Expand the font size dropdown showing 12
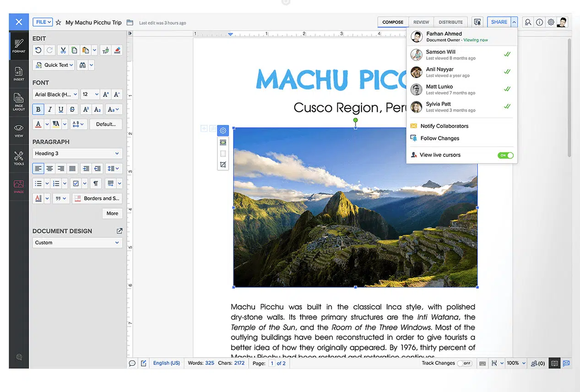580x392 pixels. [90, 95]
